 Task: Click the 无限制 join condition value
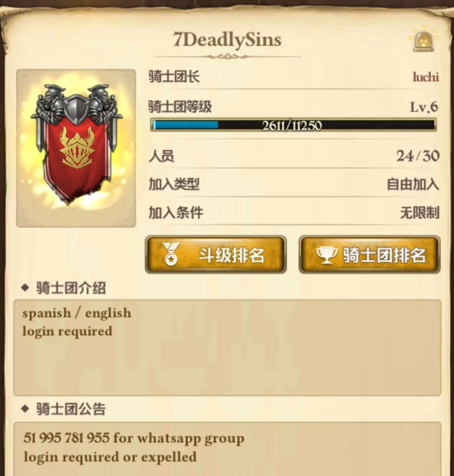(419, 212)
